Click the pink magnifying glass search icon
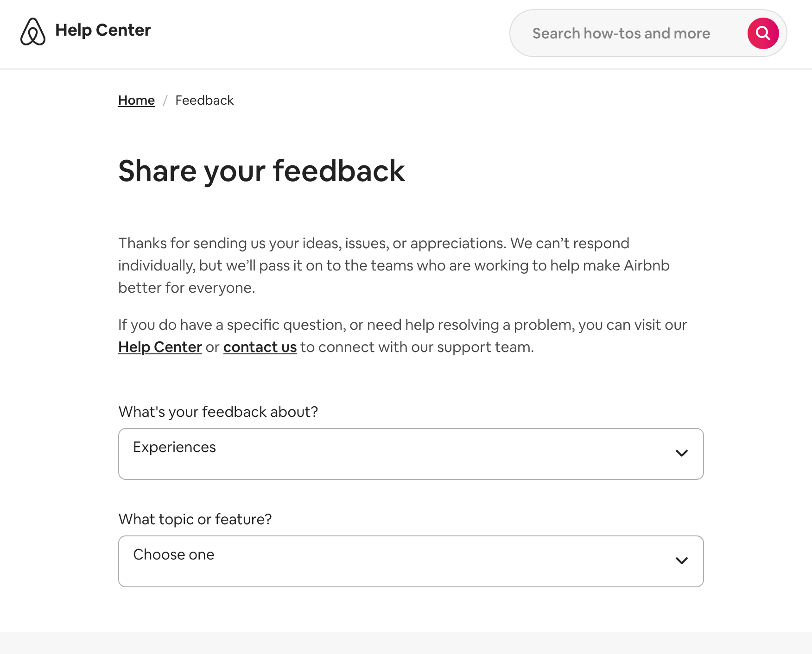Image resolution: width=812 pixels, height=654 pixels. coord(762,33)
